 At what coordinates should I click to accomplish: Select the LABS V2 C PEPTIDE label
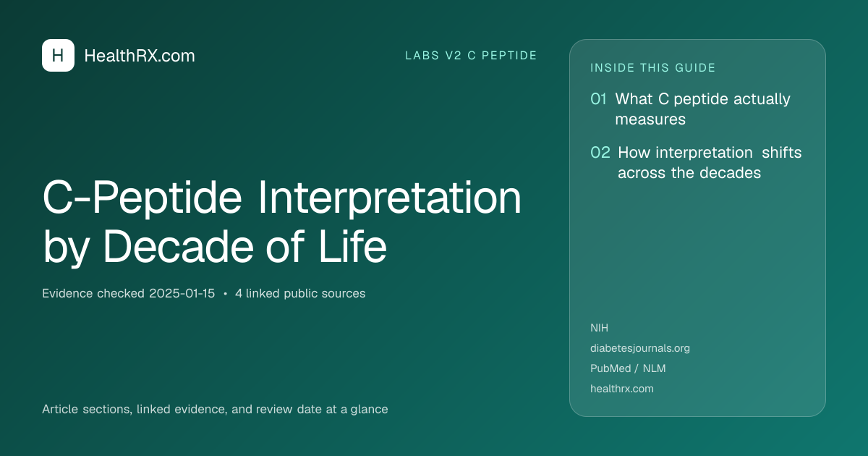[471, 56]
